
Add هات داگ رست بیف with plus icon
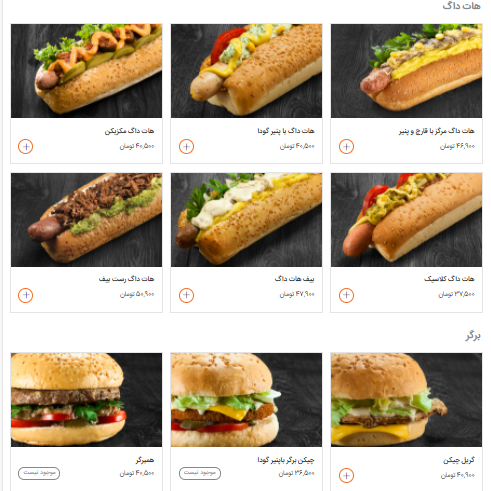[x=25, y=295]
